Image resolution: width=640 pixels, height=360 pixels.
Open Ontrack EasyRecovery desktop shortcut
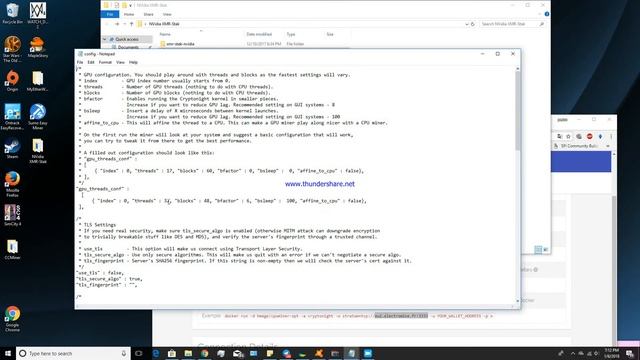tap(12, 117)
